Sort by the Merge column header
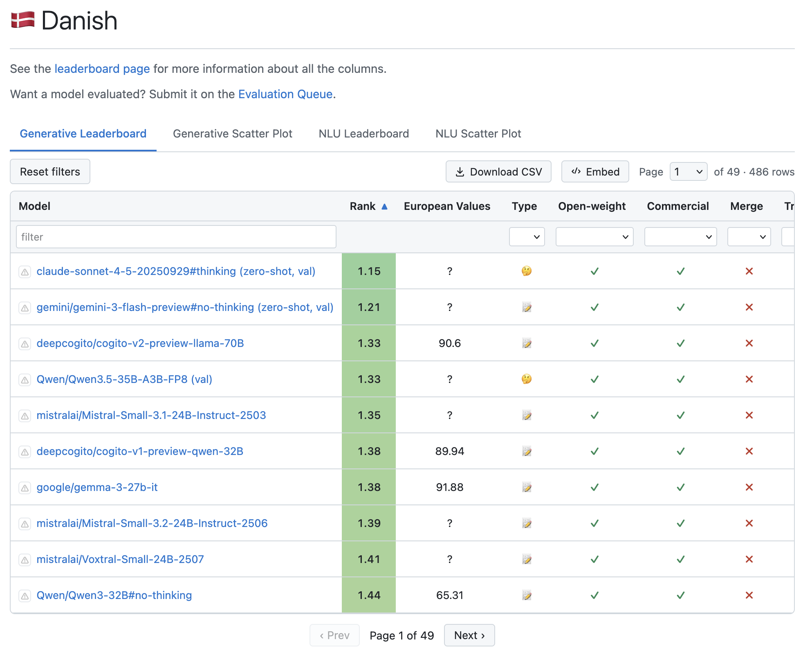This screenshot has height=662, width=812. (x=746, y=206)
